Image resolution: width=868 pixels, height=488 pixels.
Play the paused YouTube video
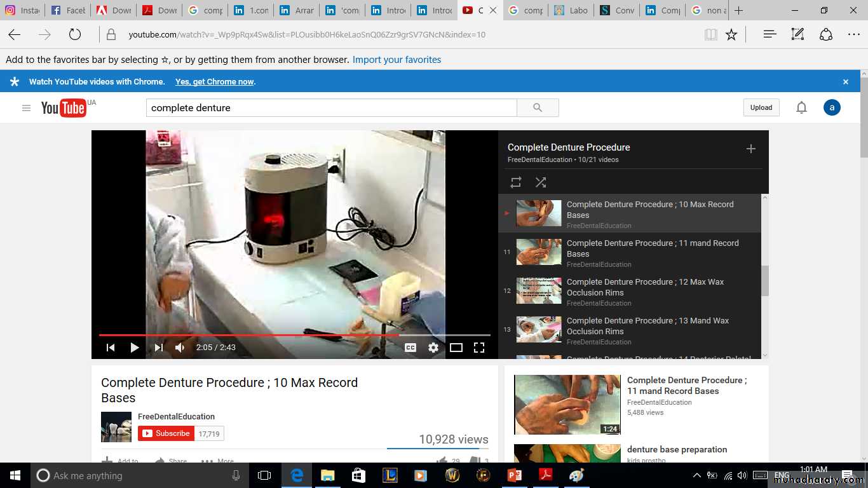click(135, 348)
